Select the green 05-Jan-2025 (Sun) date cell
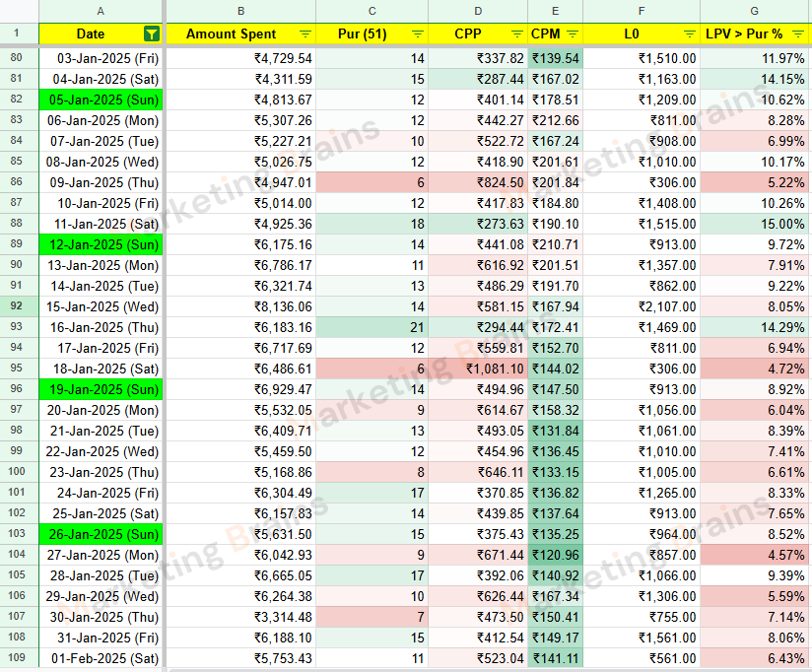Image resolution: width=812 pixels, height=672 pixels. 101,100
